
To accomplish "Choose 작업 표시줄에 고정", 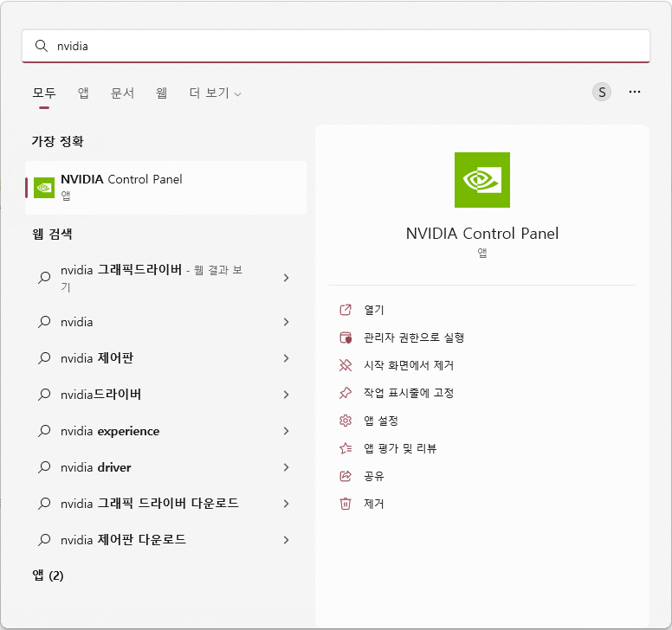I will click(409, 393).
